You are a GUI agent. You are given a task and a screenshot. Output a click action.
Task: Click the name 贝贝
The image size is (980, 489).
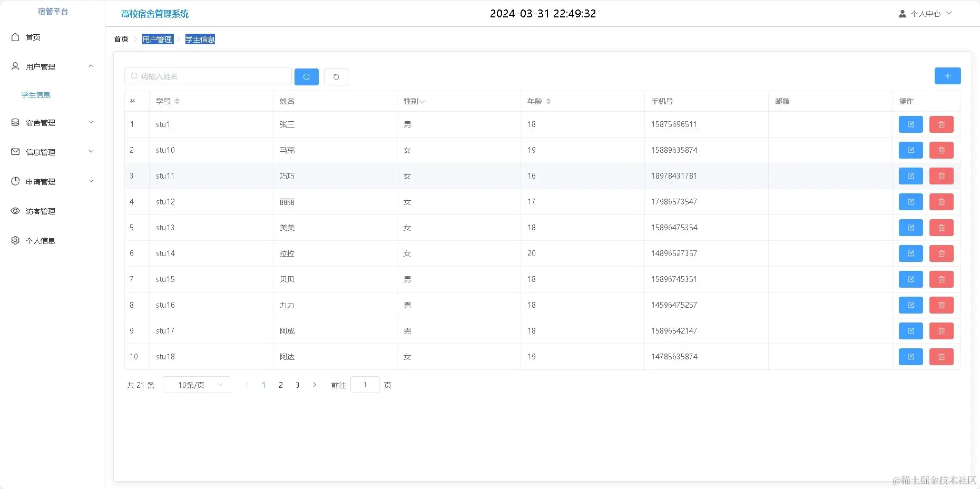tap(287, 279)
